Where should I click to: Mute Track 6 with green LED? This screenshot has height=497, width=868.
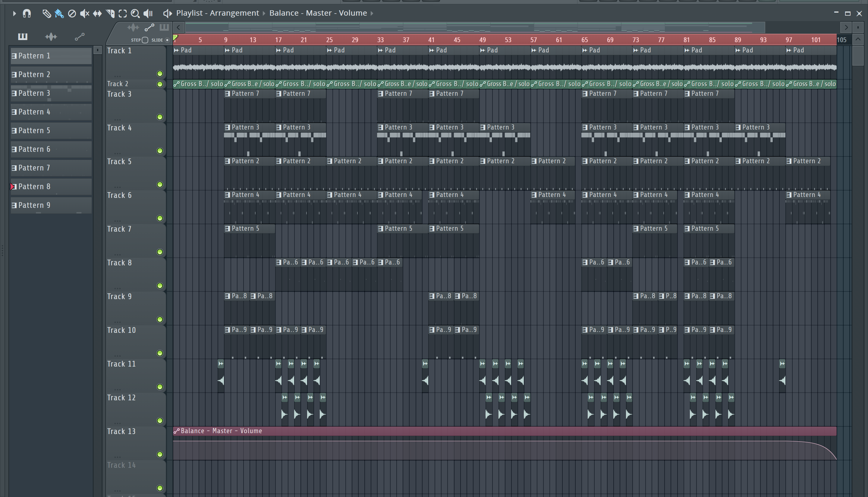(x=159, y=218)
